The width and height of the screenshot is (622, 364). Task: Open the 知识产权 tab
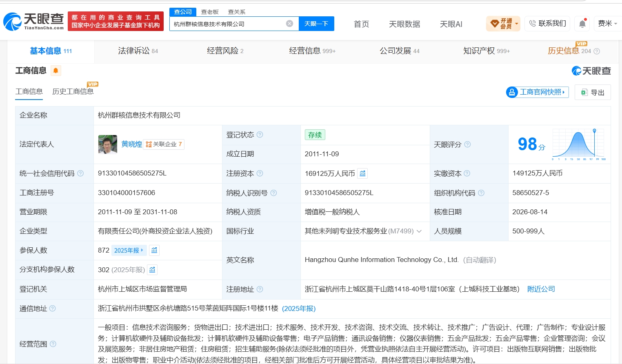(x=486, y=51)
